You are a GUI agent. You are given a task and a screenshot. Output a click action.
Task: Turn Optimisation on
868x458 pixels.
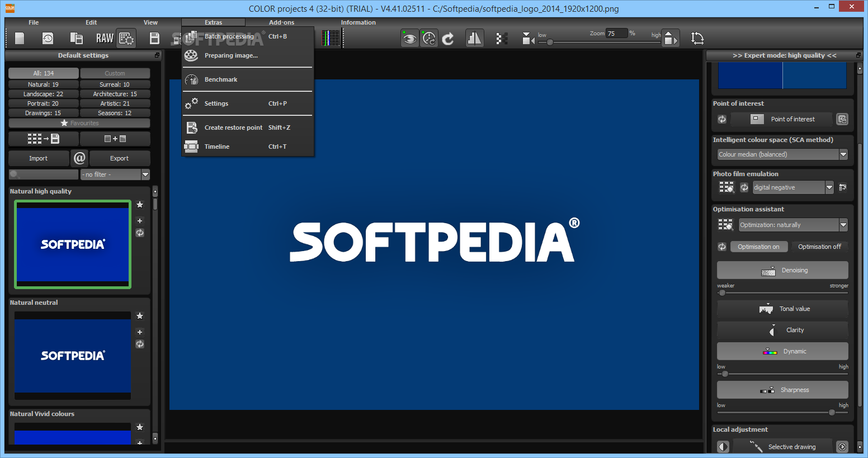coord(758,247)
